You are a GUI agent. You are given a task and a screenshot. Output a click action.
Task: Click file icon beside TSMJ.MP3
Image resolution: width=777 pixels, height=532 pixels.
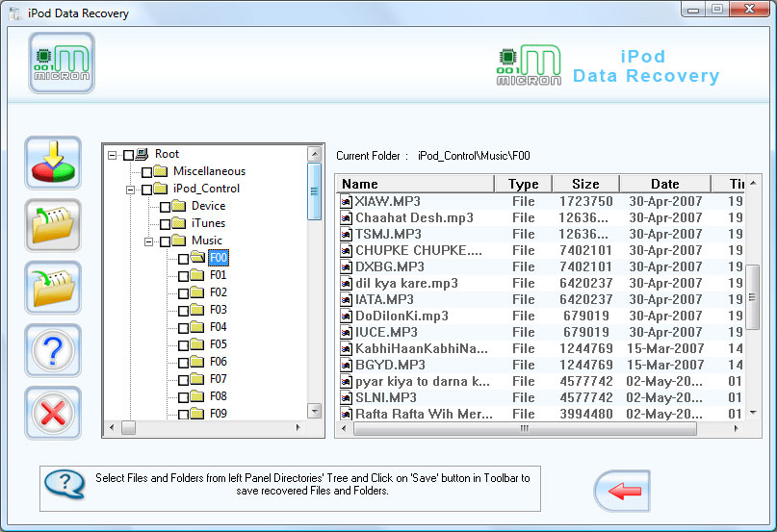click(x=346, y=235)
